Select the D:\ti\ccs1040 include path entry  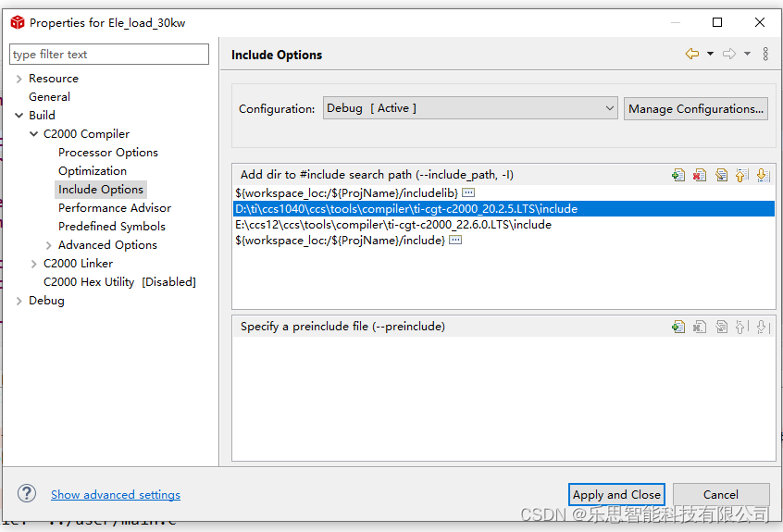[503, 208]
